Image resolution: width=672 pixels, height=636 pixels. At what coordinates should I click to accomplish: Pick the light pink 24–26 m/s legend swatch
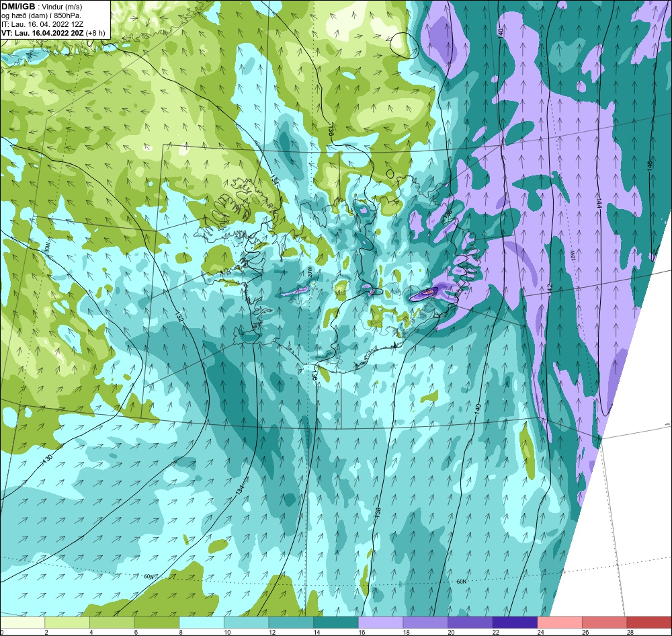tap(560, 623)
